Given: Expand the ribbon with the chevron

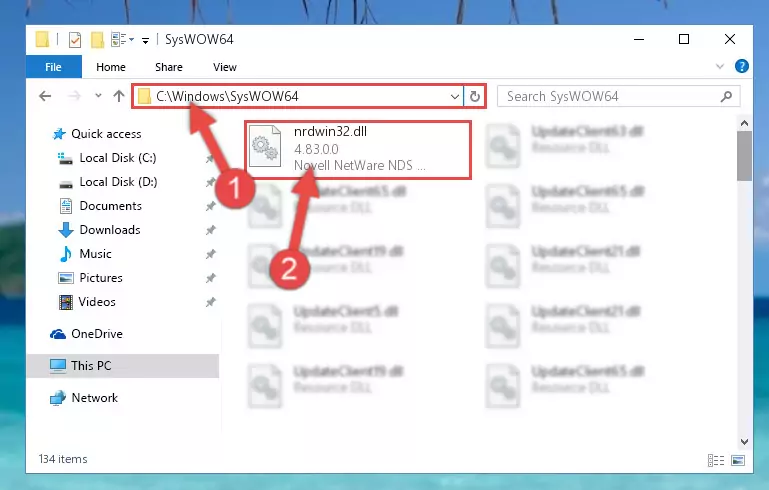Looking at the screenshot, I should click(x=719, y=66).
